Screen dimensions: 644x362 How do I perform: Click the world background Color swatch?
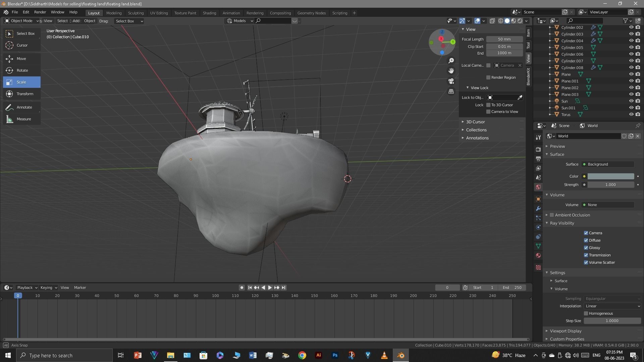(x=610, y=176)
